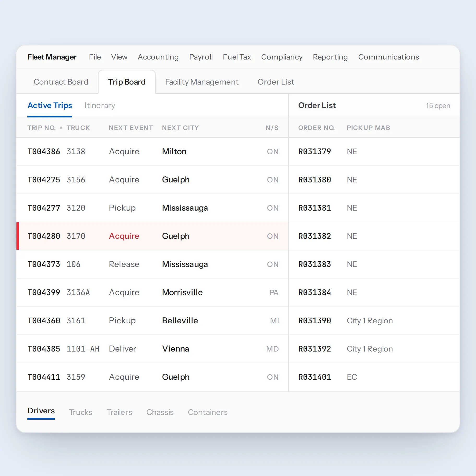
Task: Click the Vienna city cell
Action: [176, 349]
